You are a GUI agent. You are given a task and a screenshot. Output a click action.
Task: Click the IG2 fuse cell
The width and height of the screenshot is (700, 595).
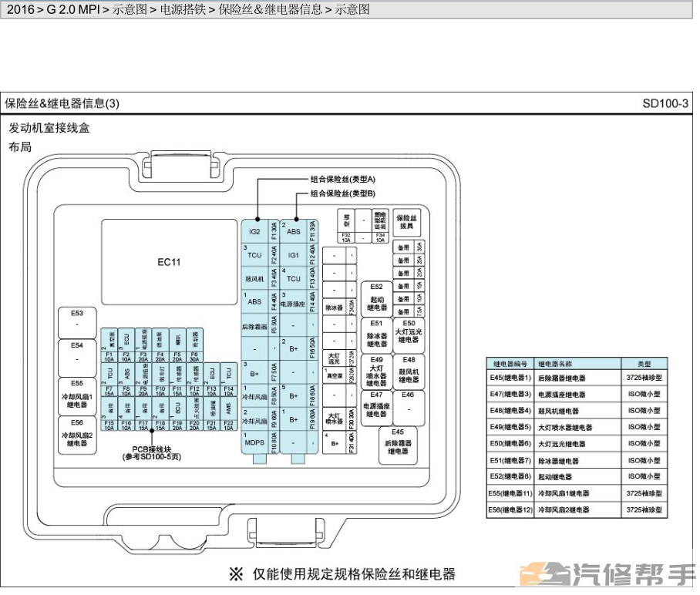coord(255,231)
